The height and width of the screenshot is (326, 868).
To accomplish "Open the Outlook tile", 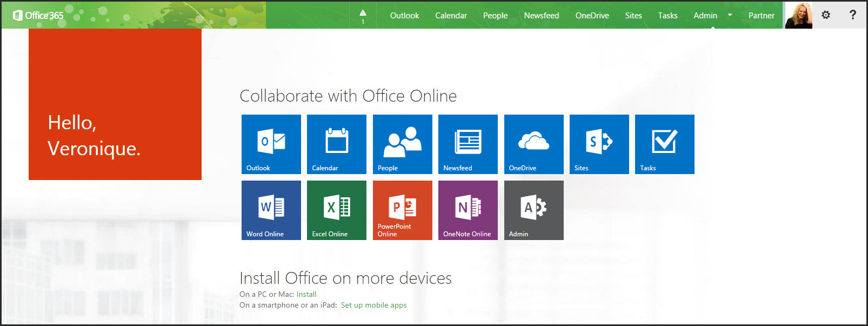I will coord(271,144).
